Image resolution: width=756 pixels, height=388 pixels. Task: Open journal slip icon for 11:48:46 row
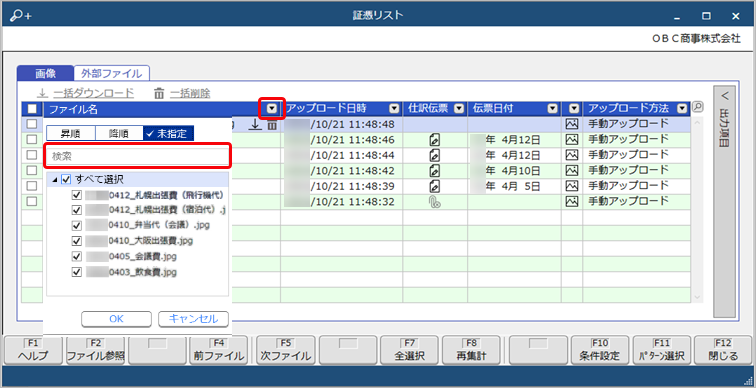pos(434,140)
